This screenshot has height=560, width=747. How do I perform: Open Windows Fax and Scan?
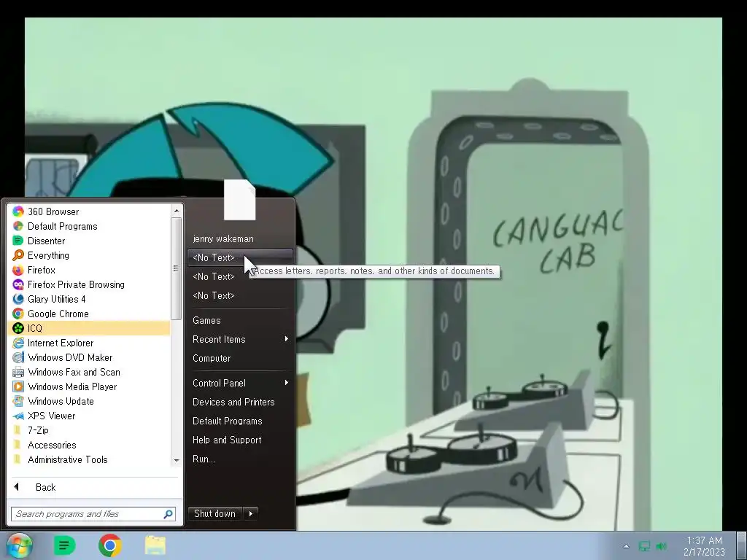[x=89, y=372]
